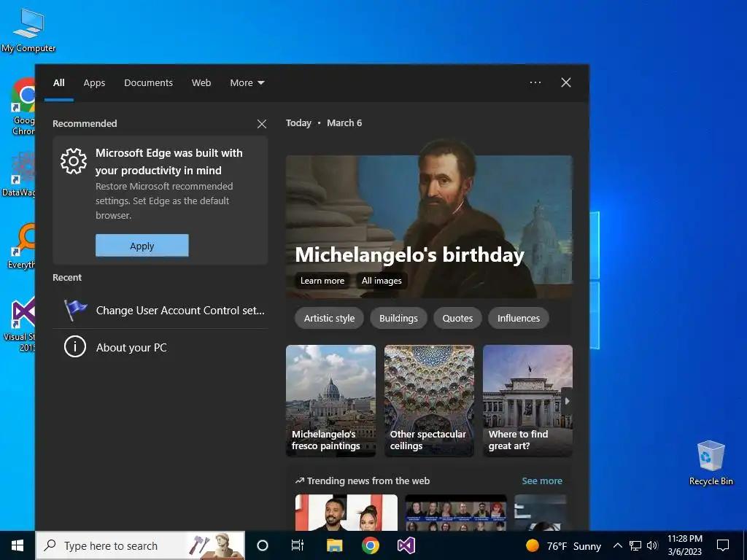Select the Quotes chip
This screenshot has width=747, height=560.
point(457,318)
